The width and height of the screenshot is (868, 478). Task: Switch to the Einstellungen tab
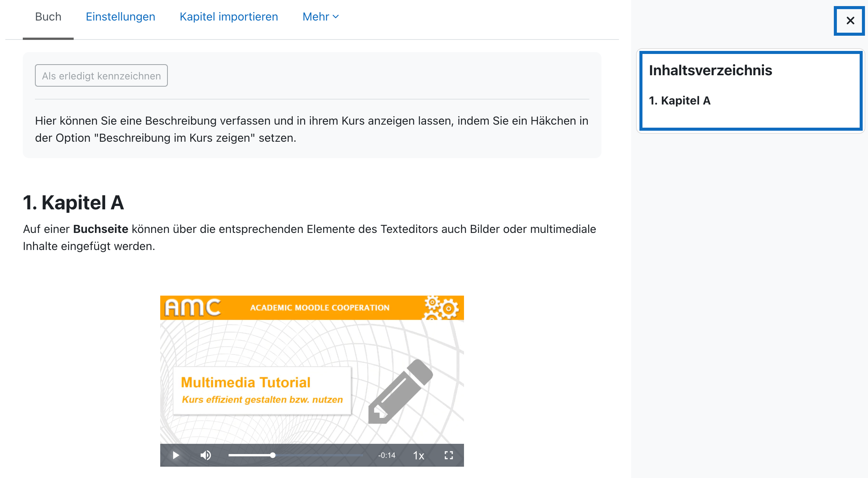(120, 17)
